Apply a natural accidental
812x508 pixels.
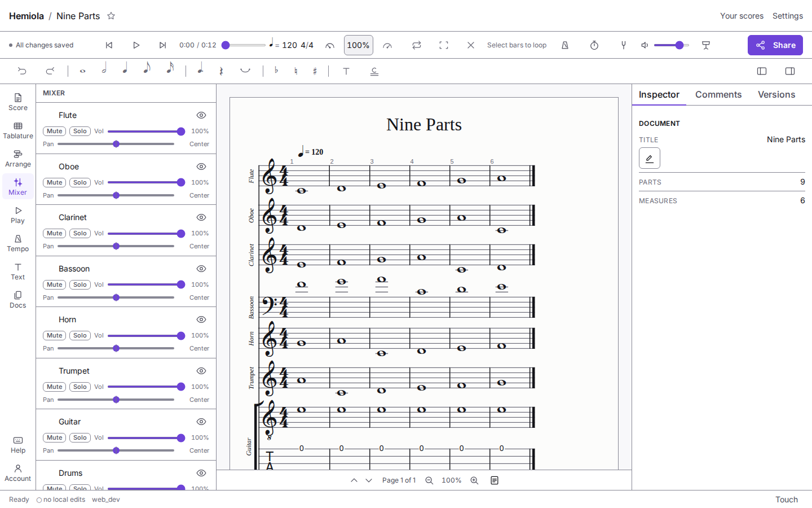click(x=295, y=71)
